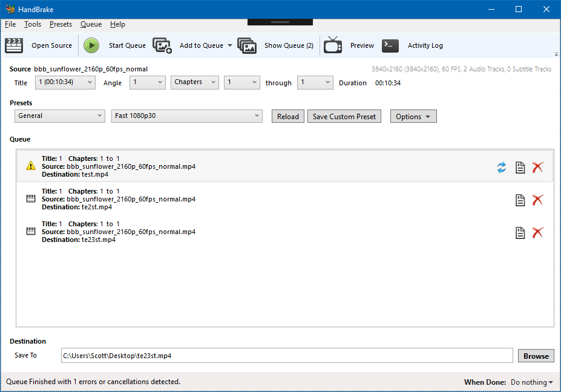The image size is (561, 392).
Task: Select queue row with destination te23st.mp4
Action: [x=285, y=232]
